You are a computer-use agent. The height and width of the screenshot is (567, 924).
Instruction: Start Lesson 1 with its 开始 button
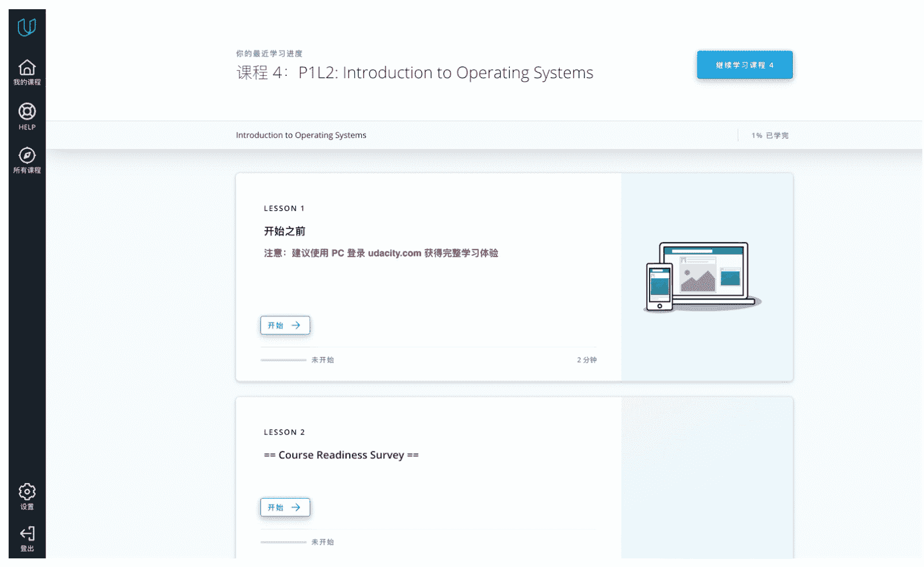click(285, 325)
